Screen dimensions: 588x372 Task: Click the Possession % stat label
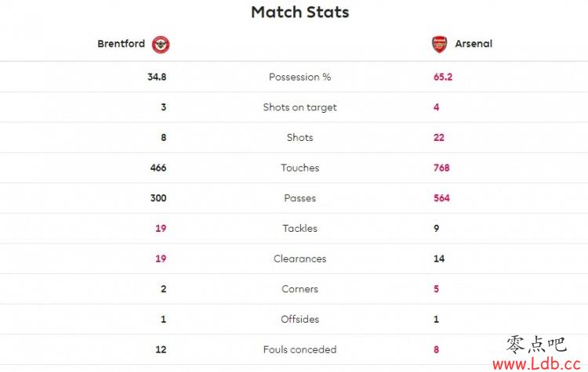click(x=300, y=77)
